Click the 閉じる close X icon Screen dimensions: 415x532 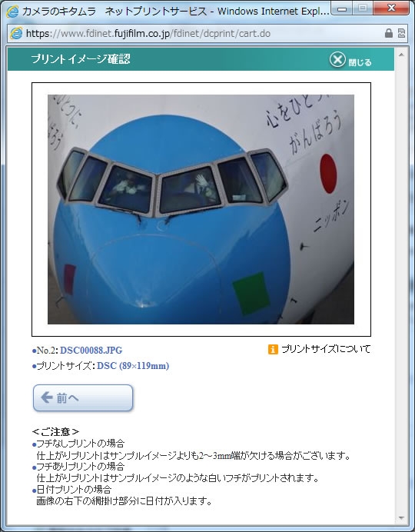(x=337, y=60)
